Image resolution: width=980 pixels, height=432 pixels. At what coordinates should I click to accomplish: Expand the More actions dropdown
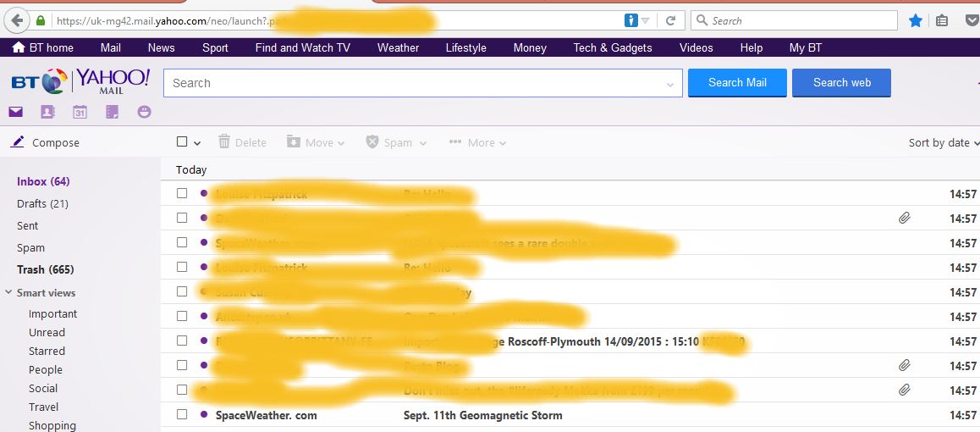point(478,143)
